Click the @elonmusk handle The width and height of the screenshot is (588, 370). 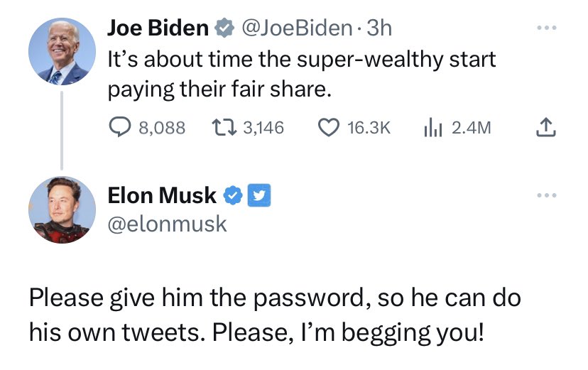tap(167, 224)
